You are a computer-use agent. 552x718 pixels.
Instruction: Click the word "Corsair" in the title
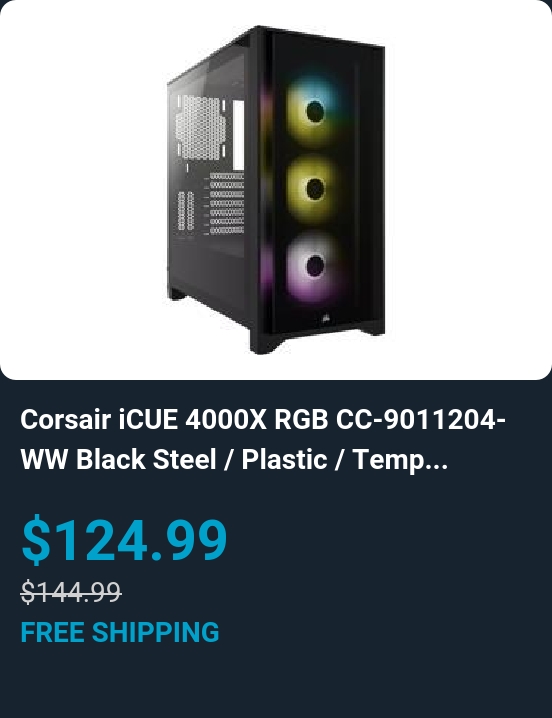(x=66, y=419)
